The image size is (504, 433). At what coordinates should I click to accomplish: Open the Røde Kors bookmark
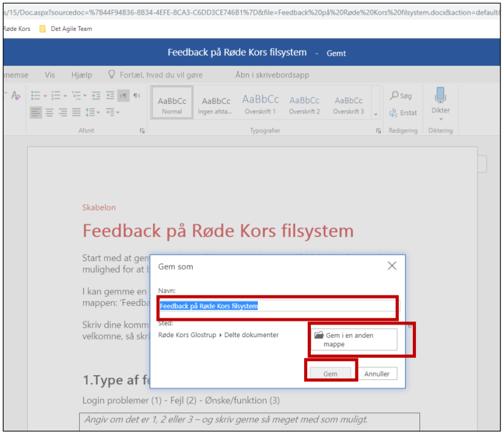(x=17, y=28)
